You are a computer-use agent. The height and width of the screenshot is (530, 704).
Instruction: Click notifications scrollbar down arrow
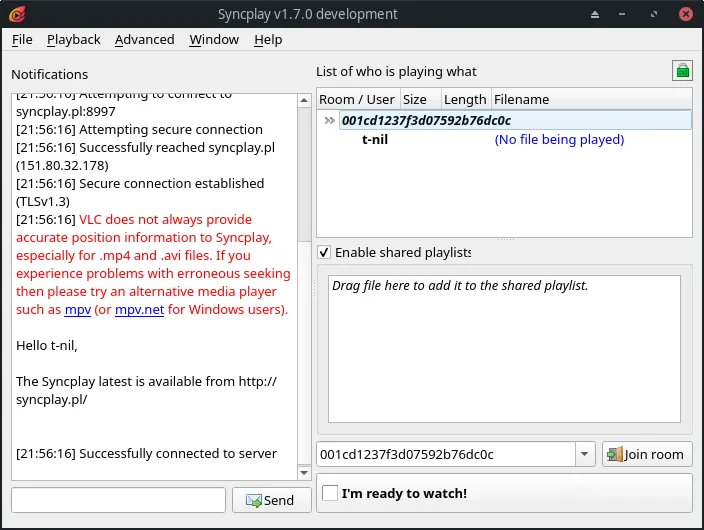[304, 473]
